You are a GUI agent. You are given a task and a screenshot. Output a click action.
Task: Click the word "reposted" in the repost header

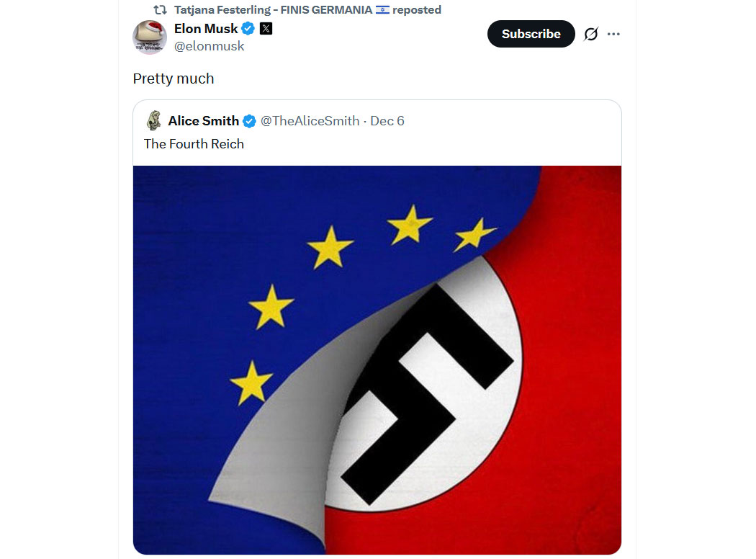point(418,10)
